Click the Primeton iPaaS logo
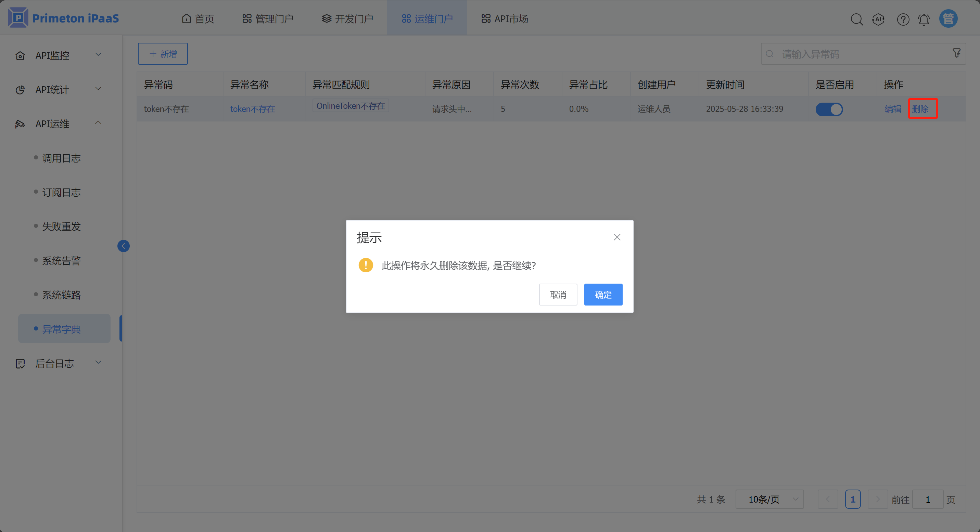This screenshot has height=532, width=980. coord(64,18)
